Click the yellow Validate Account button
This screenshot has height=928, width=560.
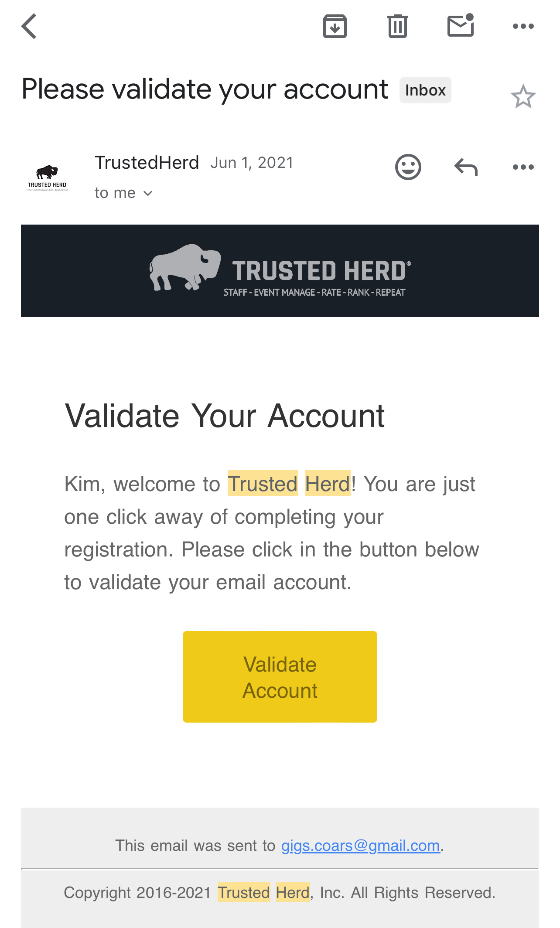pos(280,676)
